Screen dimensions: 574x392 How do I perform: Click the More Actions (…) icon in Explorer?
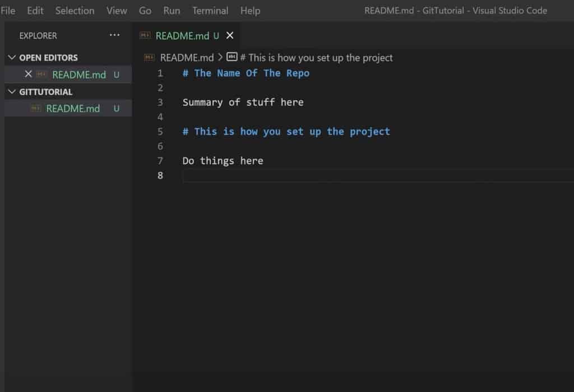tap(114, 35)
